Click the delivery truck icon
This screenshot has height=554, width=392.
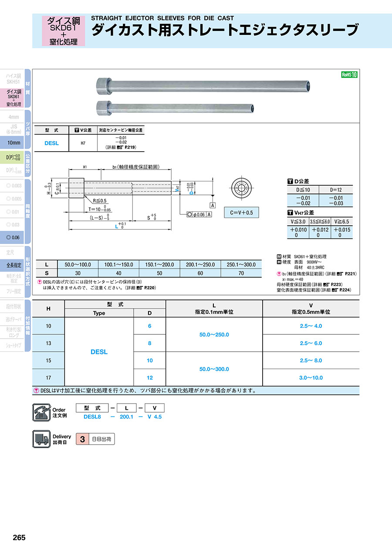click(x=41, y=439)
